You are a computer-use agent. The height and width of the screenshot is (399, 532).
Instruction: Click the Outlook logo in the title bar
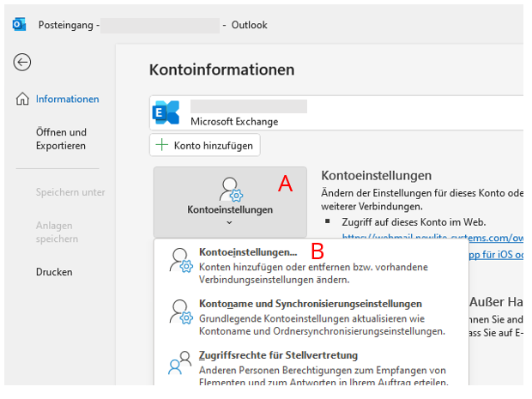tap(19, 25)
